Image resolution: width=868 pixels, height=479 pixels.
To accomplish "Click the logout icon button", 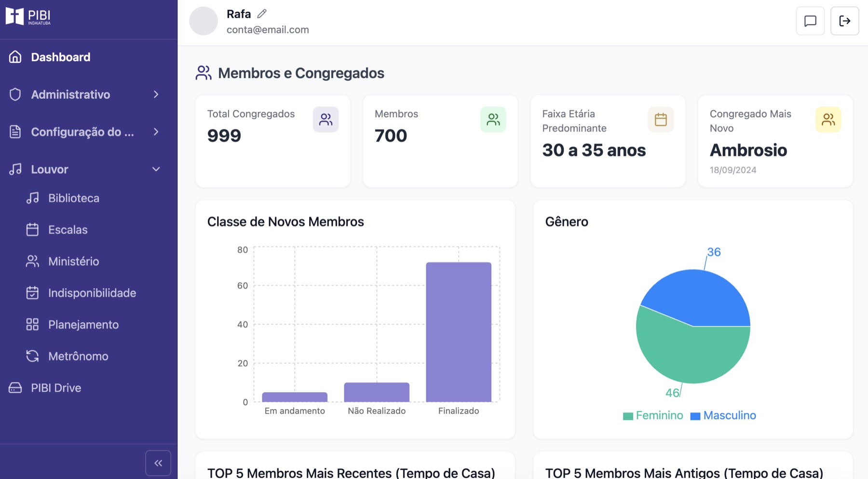I will tap(845, 21).
